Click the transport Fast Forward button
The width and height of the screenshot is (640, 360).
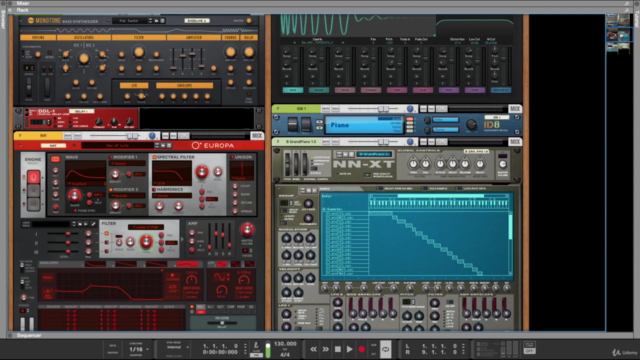pos(325,349)
